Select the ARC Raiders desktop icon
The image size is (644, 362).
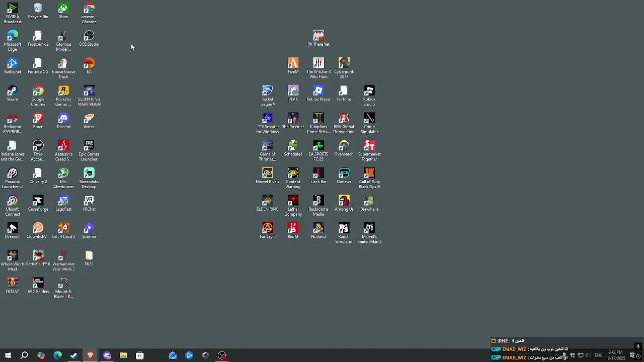[x=38, y=286]
